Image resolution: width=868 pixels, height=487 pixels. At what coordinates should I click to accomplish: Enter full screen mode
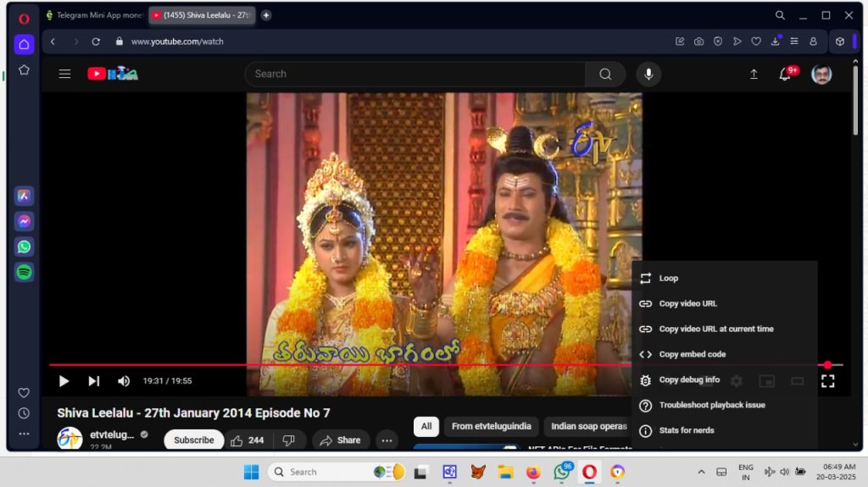827,381
